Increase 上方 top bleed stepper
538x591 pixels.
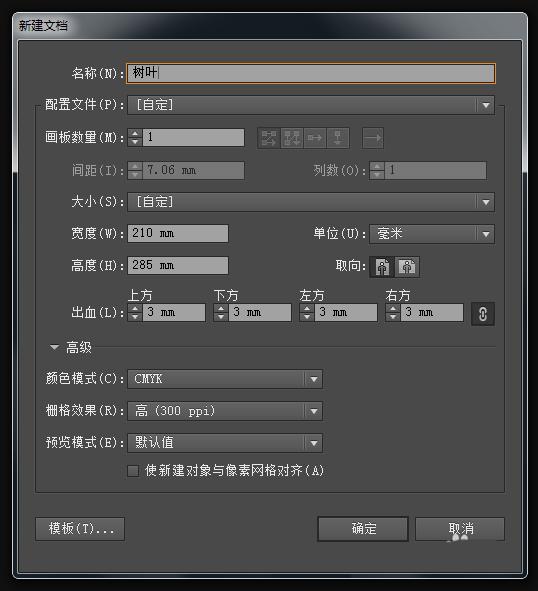[135, 308]
